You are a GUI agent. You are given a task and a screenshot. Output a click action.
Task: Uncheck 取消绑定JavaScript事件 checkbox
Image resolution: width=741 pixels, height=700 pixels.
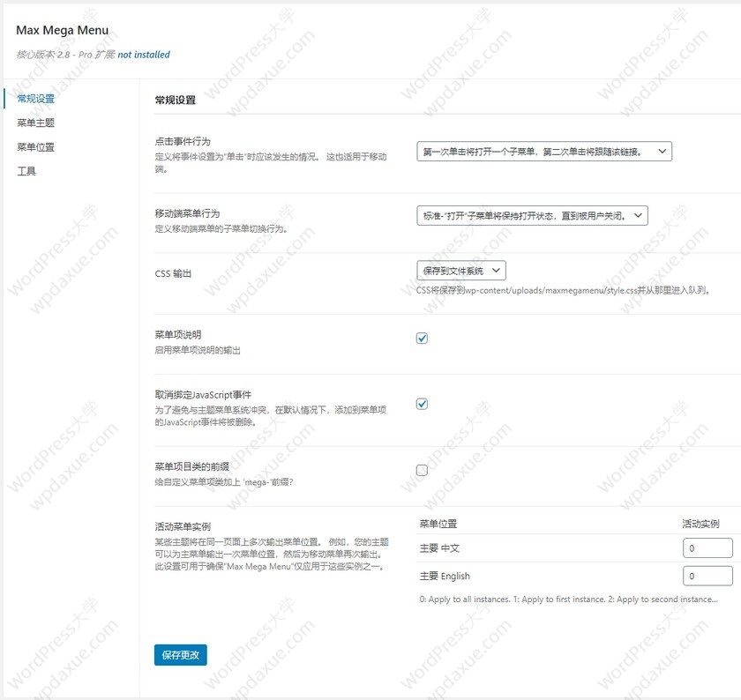[x=422, y=404]
